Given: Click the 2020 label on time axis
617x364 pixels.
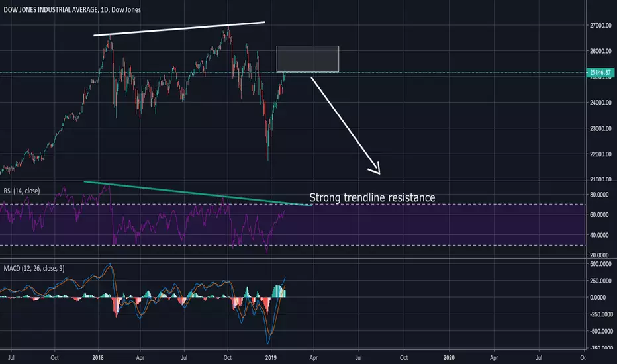Looking at the screenshot, I should pyautogui.click(x=449, y=357).
